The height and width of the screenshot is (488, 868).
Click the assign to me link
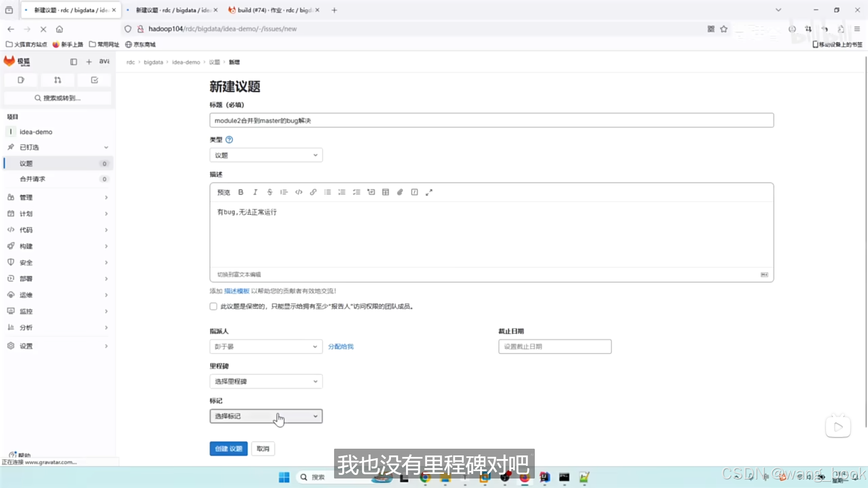pyautogui.click(x=341, y=347)
